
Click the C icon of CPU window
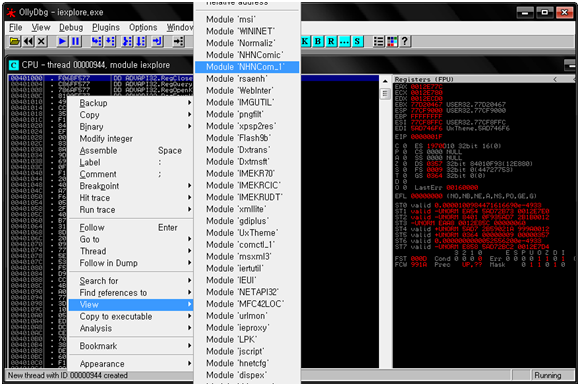13,65
